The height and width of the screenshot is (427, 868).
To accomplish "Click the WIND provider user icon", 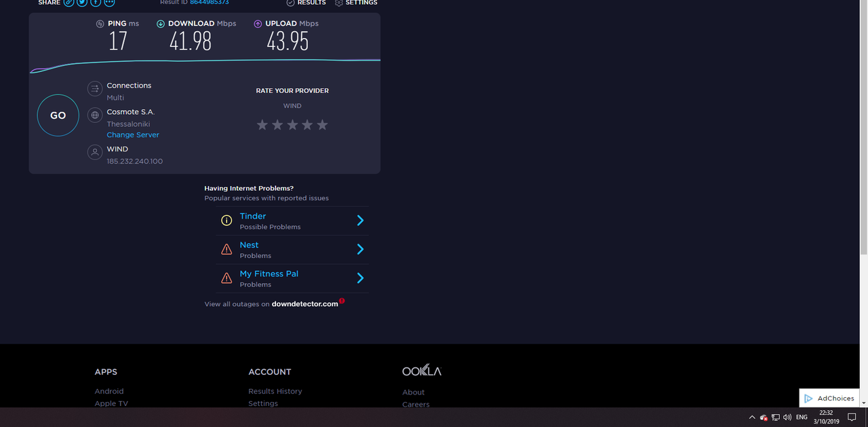I will (95, 152).
